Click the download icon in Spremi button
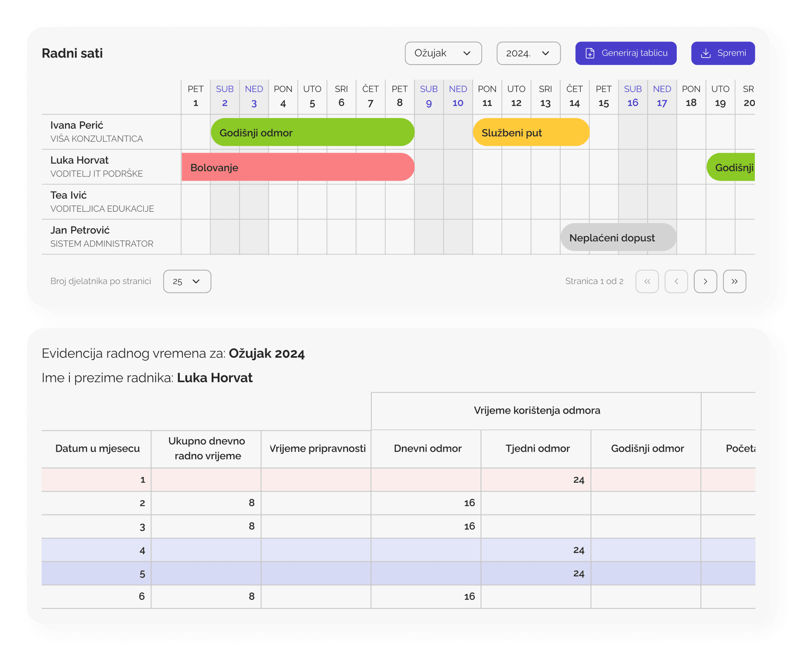 pyautogui.click(x=706, y=53)
